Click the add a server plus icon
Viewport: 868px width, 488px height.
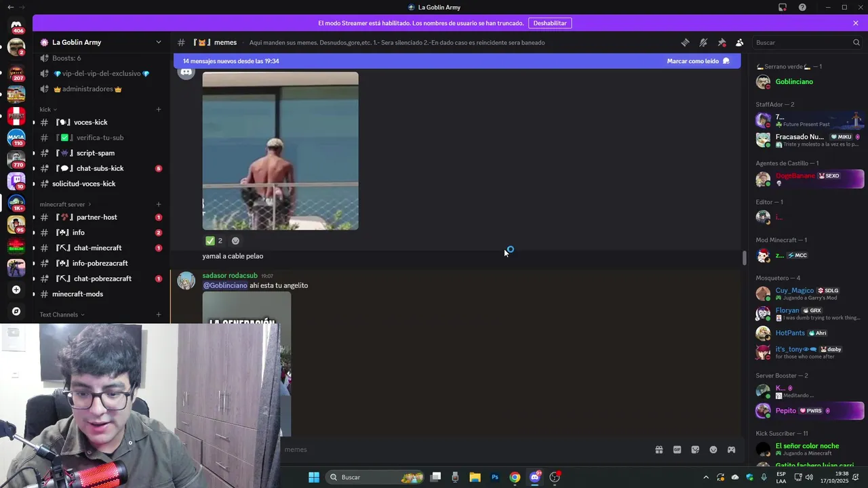(16, 289)
